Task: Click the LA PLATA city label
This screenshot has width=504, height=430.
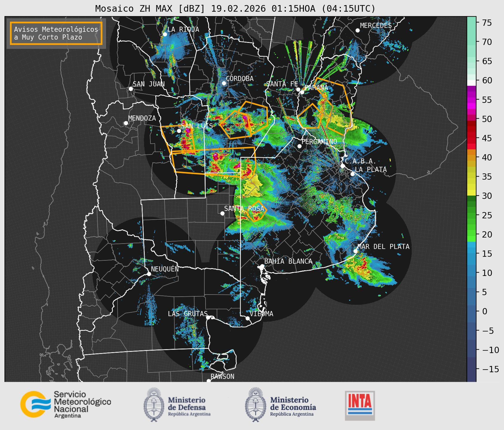Action: click(x=371, y=170)
